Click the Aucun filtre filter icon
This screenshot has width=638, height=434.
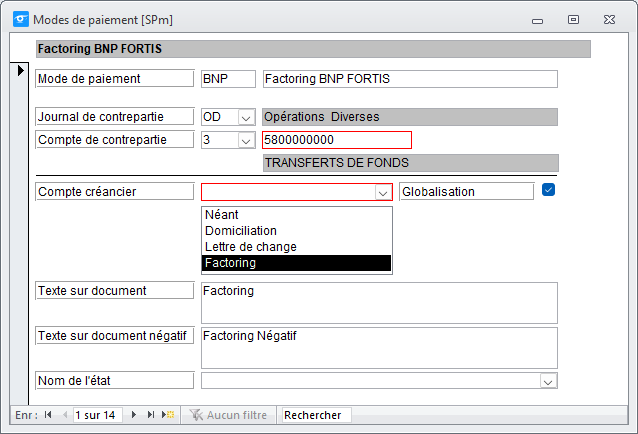click(x=196, y=415)
